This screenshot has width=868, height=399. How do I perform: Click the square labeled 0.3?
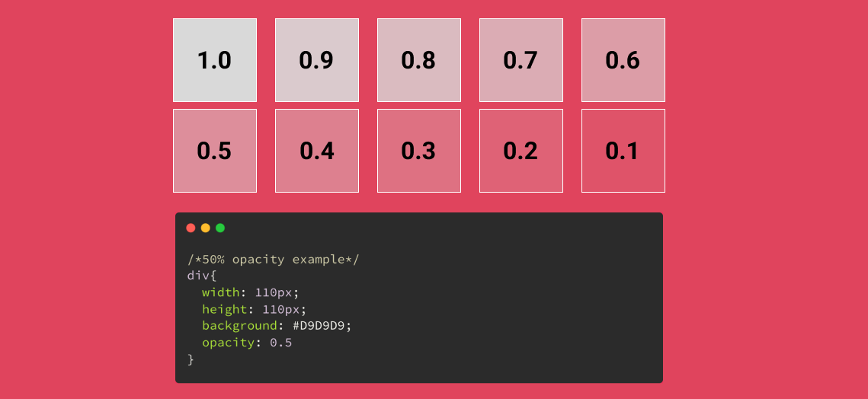[x=419, y=151]
